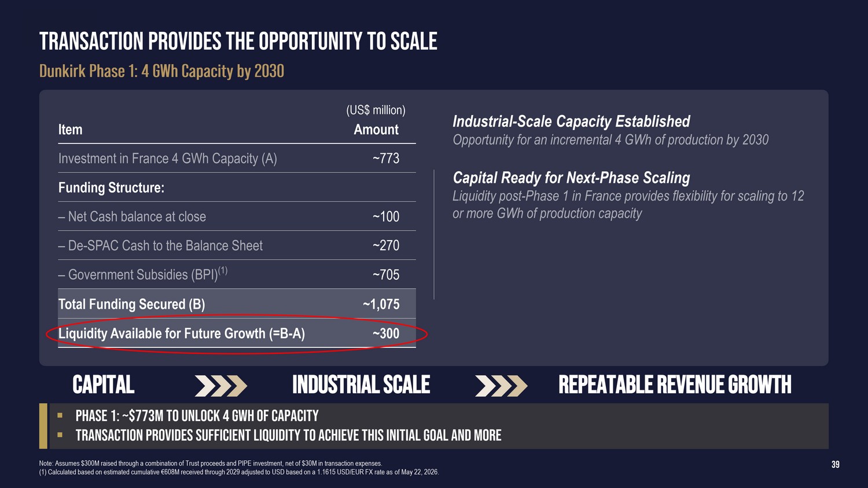The height and width of the screenshot is (488, 868).
Task: Click the page number 39
Action: click(x=835, y=465)
